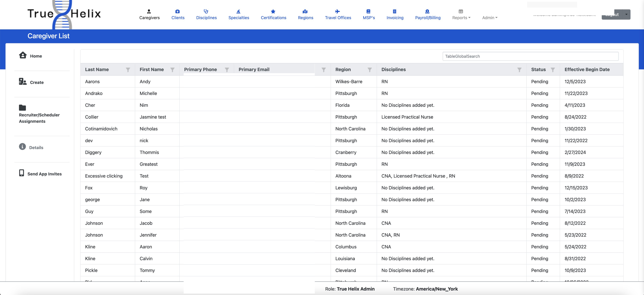Filter the Primary Phone column

(227, 70)
